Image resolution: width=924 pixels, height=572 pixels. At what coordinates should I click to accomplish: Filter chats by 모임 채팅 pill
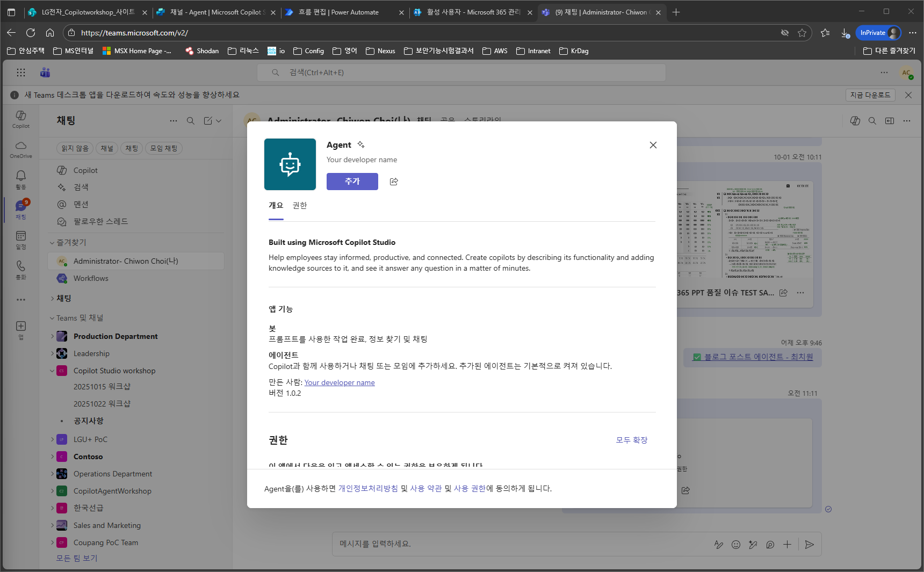coord(164,148)
